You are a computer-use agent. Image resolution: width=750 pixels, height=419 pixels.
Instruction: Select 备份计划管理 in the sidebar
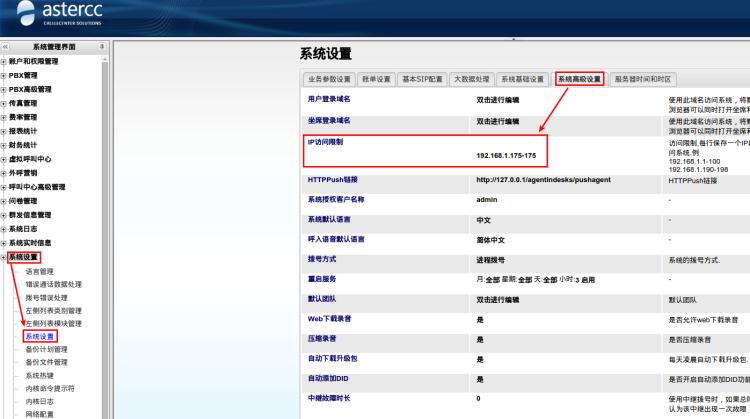pyautogui.click(x=46, y=349)
